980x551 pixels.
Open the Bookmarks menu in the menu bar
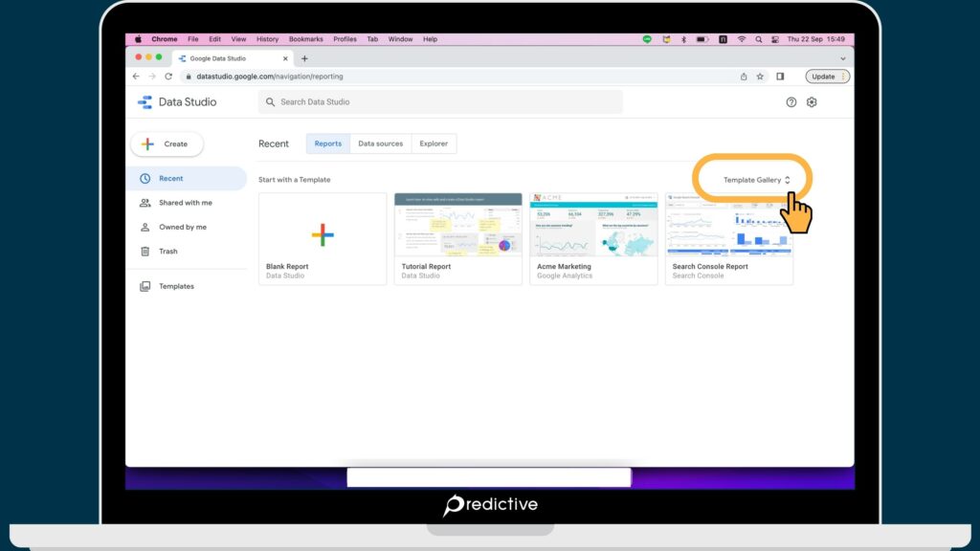pyautogui.click(x=305, y=39)
